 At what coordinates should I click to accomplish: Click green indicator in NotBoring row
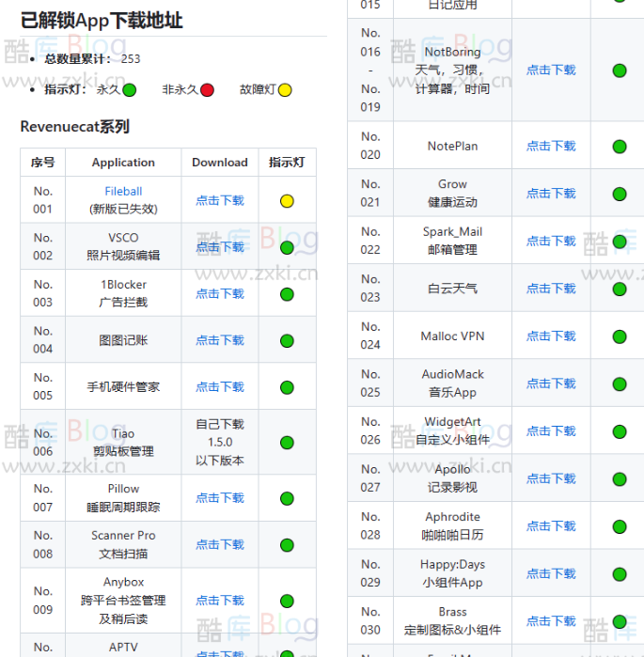coord(620,70)
